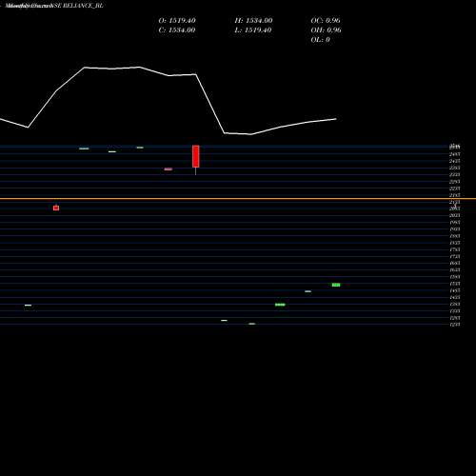Image resolution: width=476 pixels, height=476 pixels.
Task: Click the high price value H: 1534.00
Action: coord(253,21)
